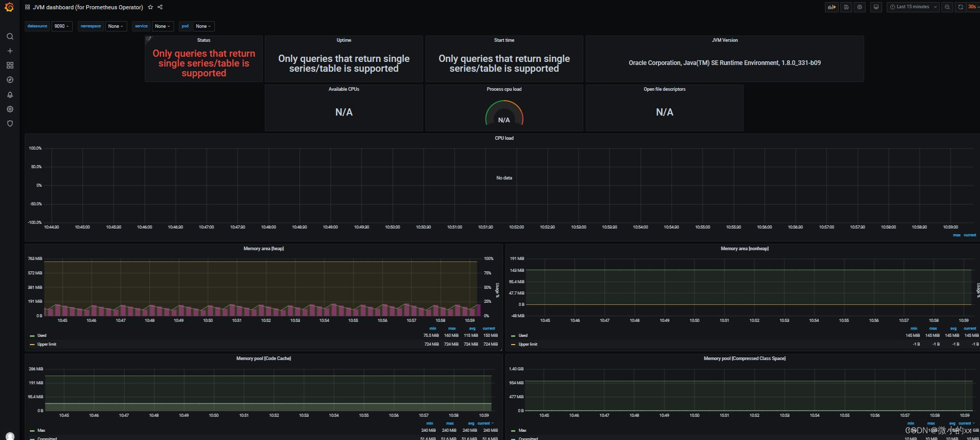980x440 pixels.
Task: Sort heap legend by max column
Action: point(452,329)
